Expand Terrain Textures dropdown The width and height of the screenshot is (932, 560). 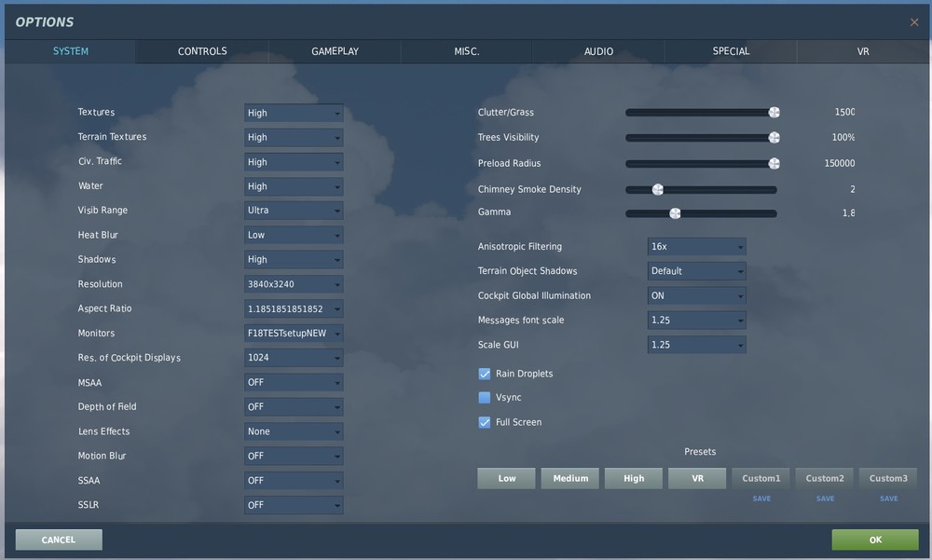coord(294,137)
